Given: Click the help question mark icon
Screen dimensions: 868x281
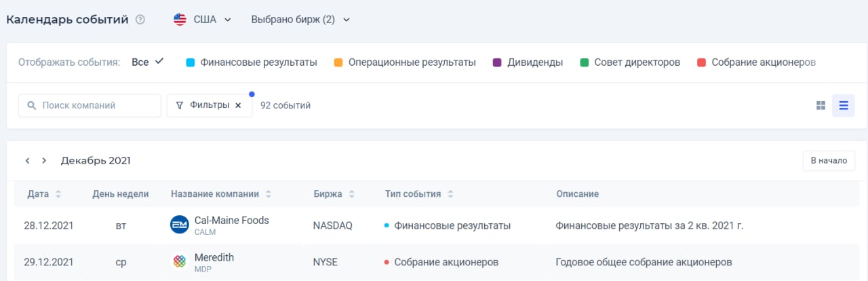Looking at the screenshot, I should (x=140, y=20).
